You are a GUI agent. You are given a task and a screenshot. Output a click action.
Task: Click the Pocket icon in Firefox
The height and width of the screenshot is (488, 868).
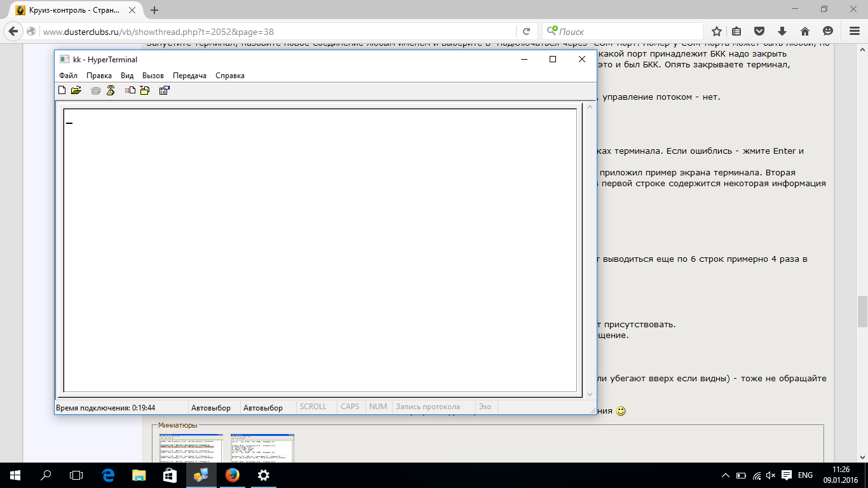click(x=759, y=31)
